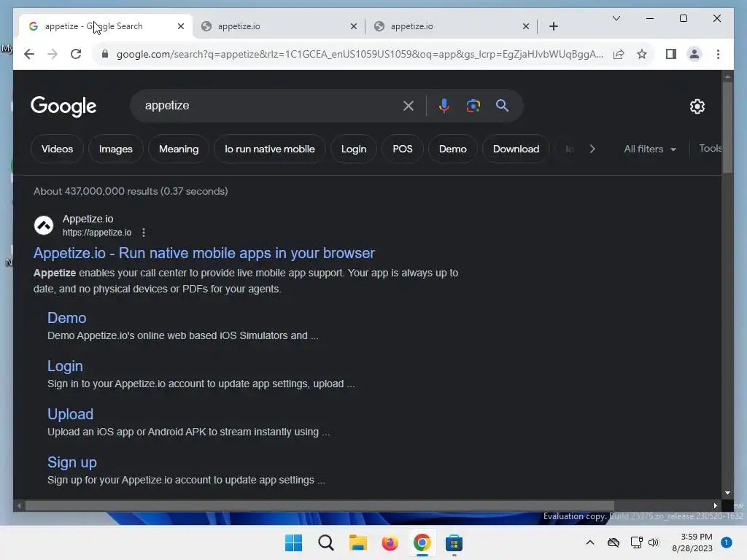This screenshot has width=747, height=560.
Task: Select the Download filter chip
Action: [516, 149]
